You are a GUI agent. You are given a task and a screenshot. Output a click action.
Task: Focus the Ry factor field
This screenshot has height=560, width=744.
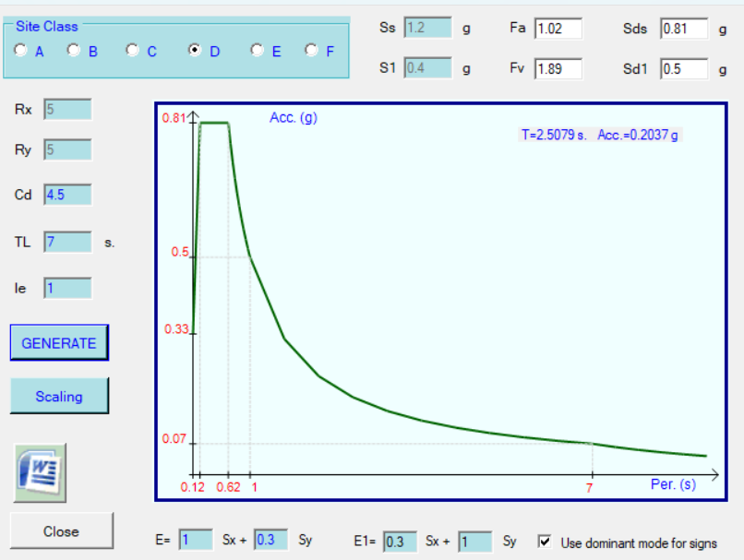tap(68, 149)
